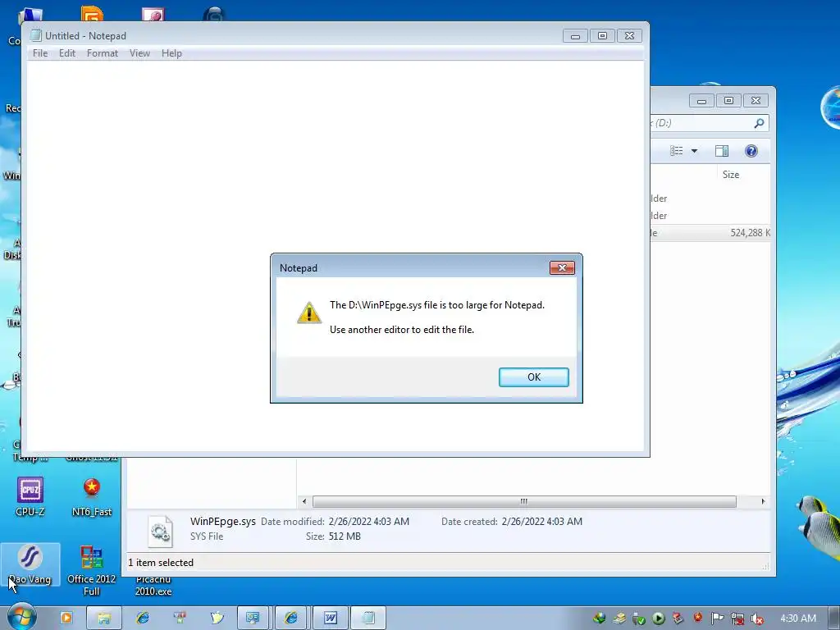Open the network tray icon with red X

[x=737, y=619]
